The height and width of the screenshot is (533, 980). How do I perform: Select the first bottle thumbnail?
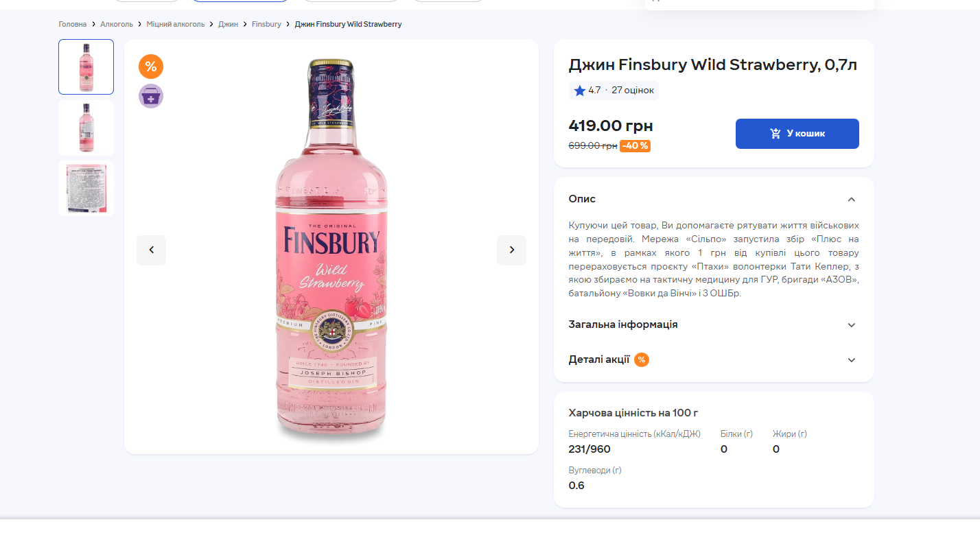(86, 67)
